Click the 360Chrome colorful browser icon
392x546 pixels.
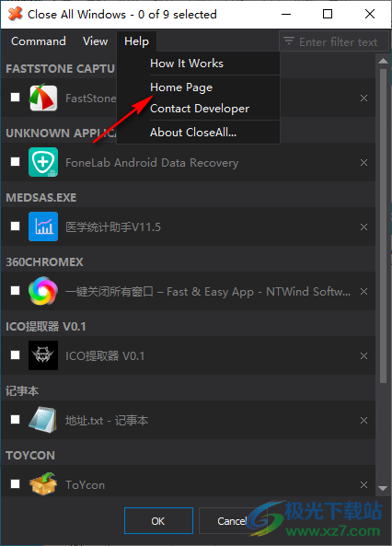[43, 291]
